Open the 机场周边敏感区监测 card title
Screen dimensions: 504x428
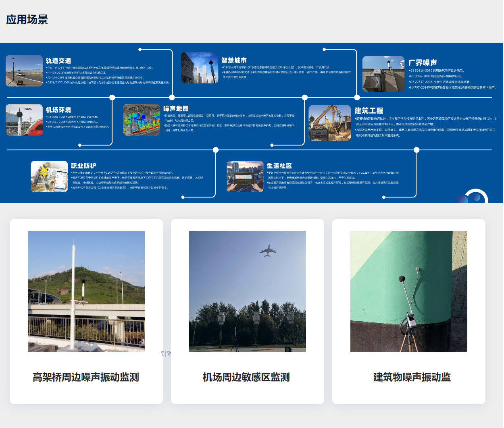[x=246, y=377]
